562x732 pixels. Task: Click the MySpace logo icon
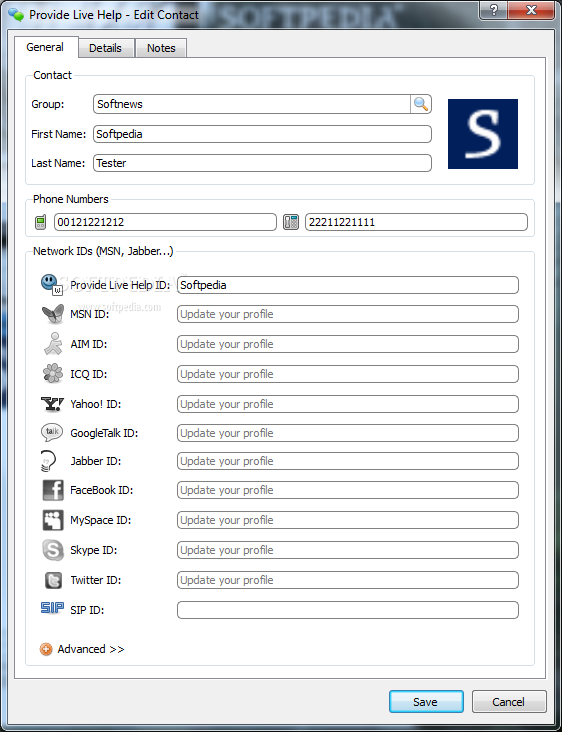(x=53, y=520)
